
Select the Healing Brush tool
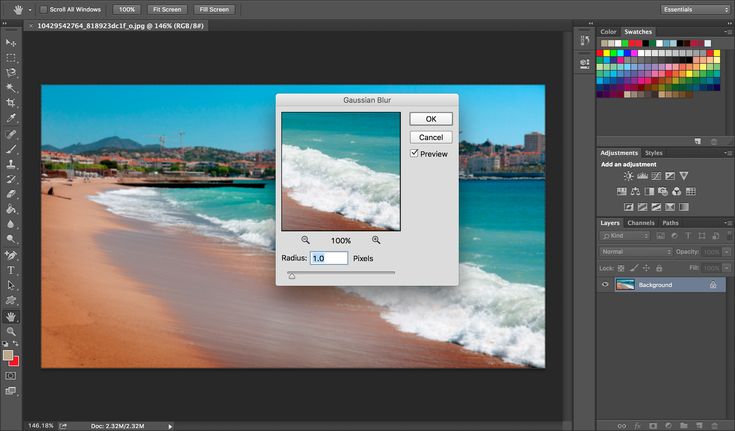coord(11,134)
